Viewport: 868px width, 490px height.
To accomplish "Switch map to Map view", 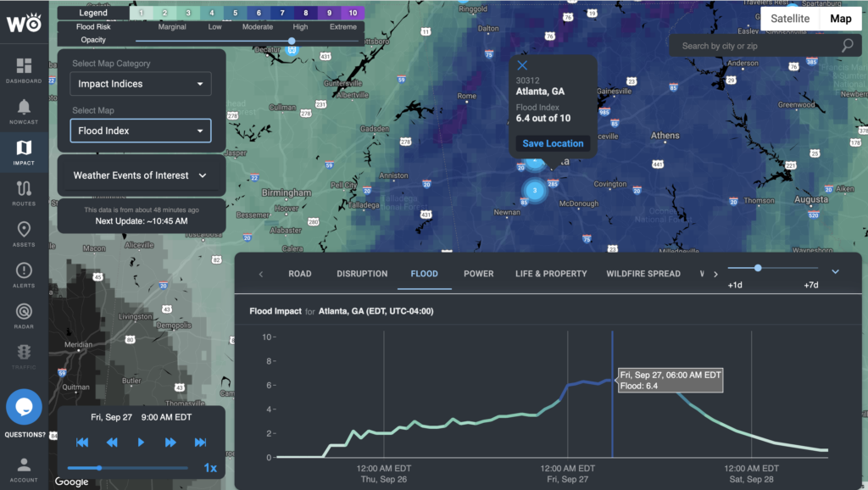I will (x=840, y=19).
